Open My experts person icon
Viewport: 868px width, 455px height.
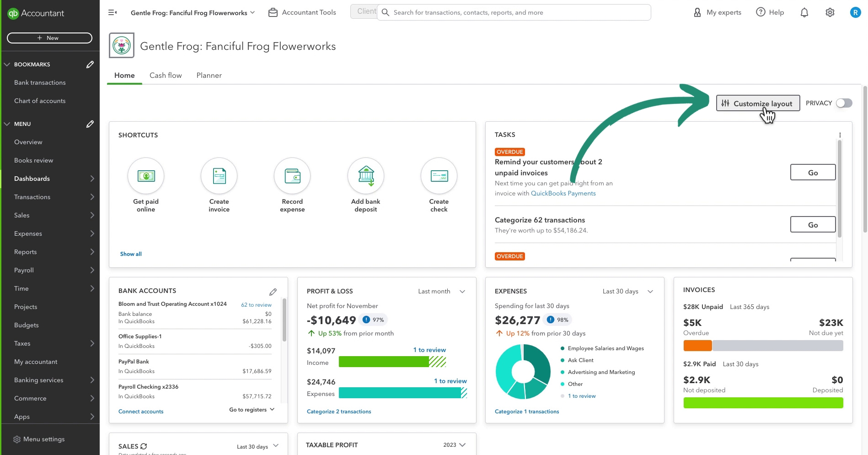697,12
